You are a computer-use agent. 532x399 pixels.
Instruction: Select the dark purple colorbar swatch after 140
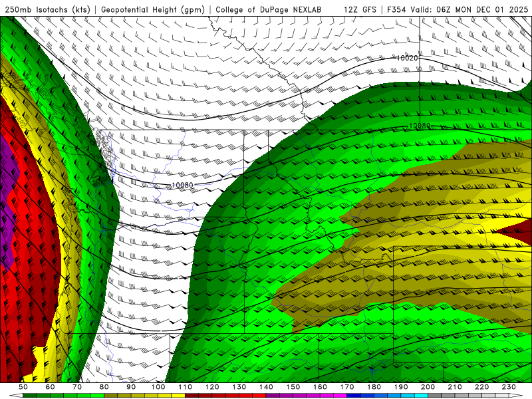pos(273,396)
